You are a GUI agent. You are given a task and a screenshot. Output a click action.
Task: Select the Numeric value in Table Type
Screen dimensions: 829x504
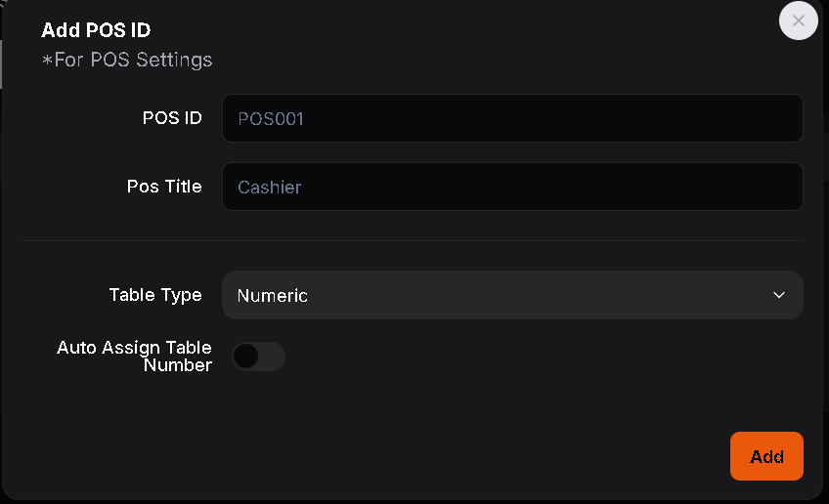click(273, 295)
